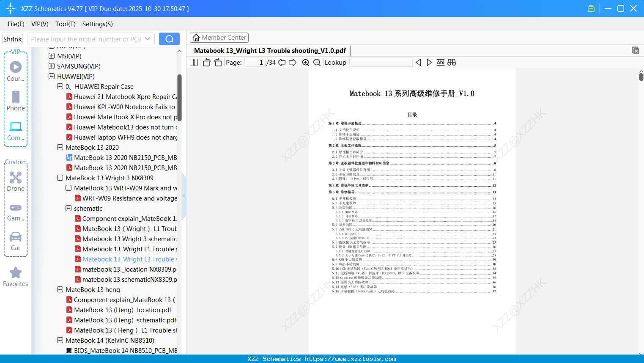Click the XZZ Schematics app logo
The width and height of the screenshot is (644, 363).
click(10, 8)
